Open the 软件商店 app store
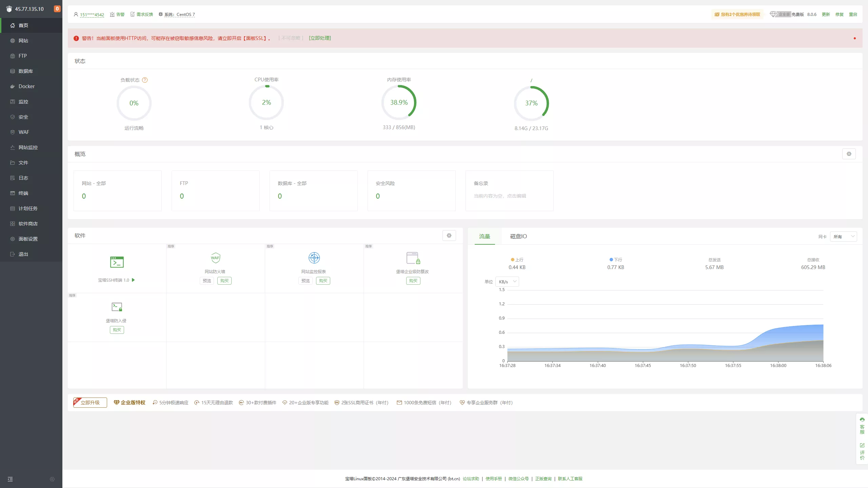 pyautogui.click(x=27, y=223)
